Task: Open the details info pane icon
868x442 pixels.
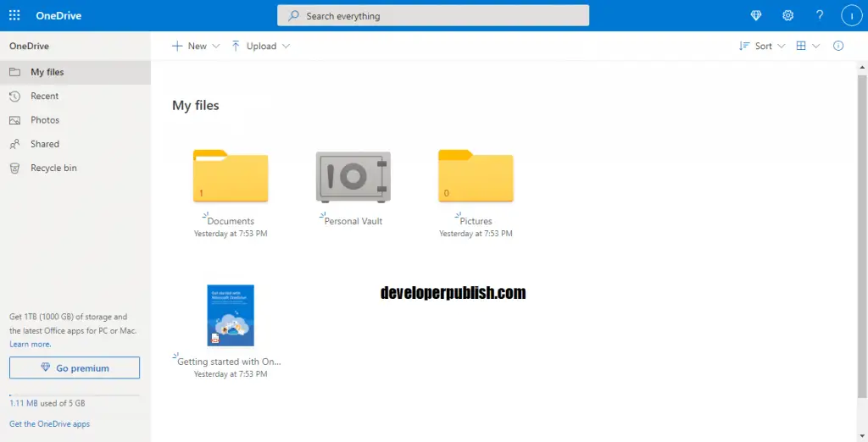Action: (x=838, y=46)
